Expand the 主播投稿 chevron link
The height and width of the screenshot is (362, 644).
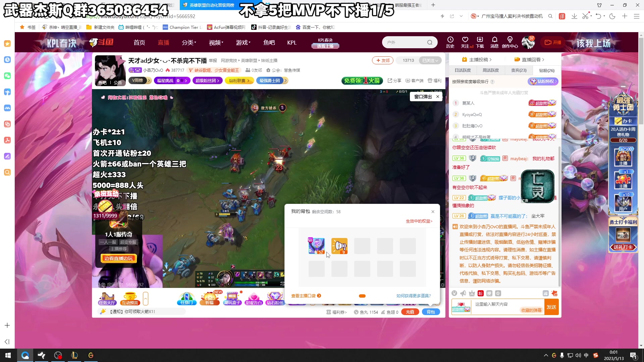(477, 60)
